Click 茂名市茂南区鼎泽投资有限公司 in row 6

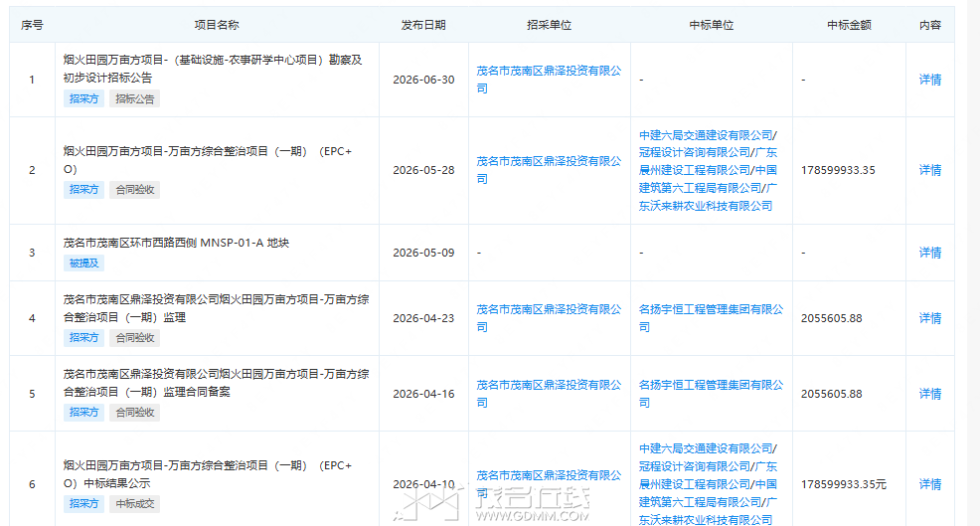click(549, 484)
